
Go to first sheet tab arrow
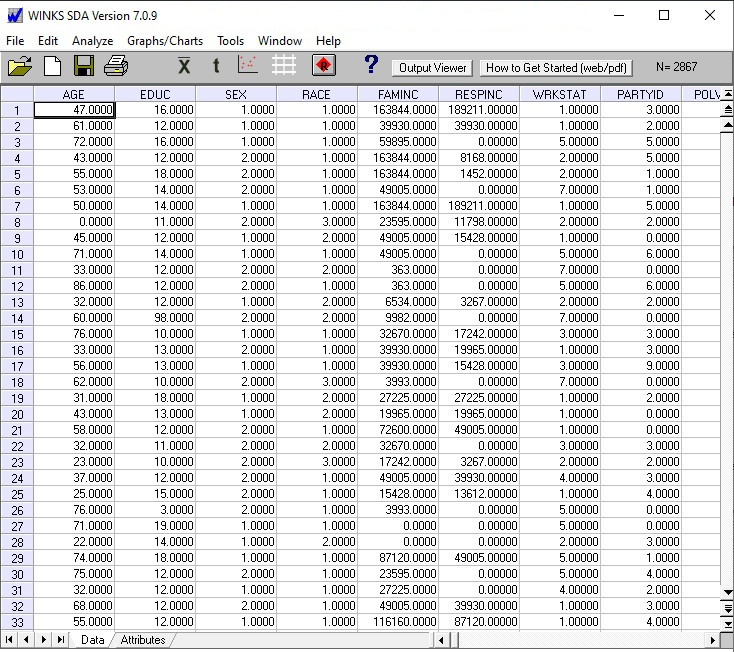(9, 639)
